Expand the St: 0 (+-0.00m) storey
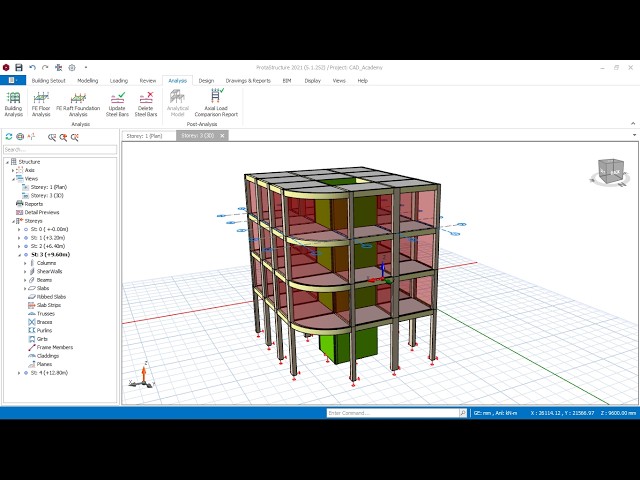This screenshot has height=480, width=640. tap(19, 229)
